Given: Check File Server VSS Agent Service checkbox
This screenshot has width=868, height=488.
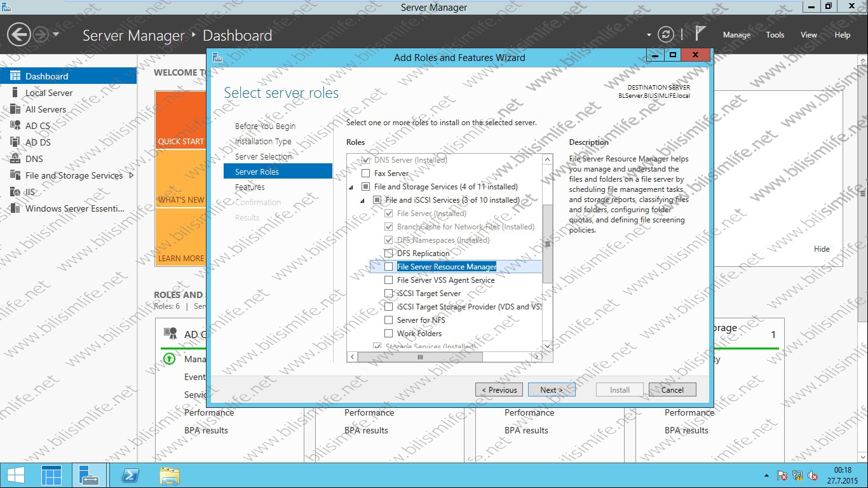Looking at the screenshot, I should pyautogui.click(x=388, y=280).
